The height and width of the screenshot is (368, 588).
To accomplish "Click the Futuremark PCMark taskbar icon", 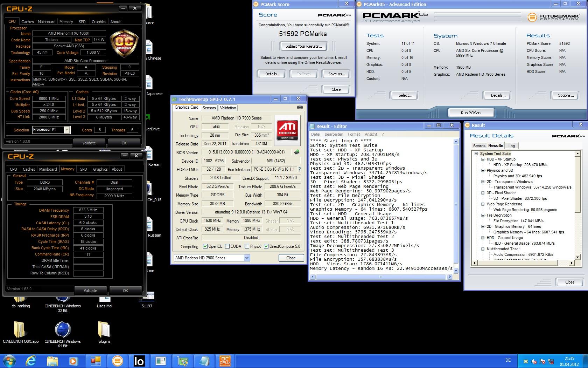I will 118,361.
